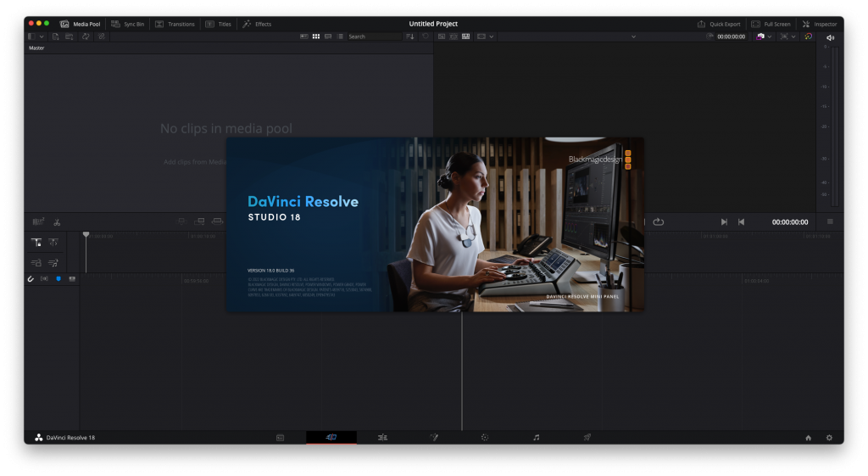Open the Sync Bin panel

(x=128, y=24)
